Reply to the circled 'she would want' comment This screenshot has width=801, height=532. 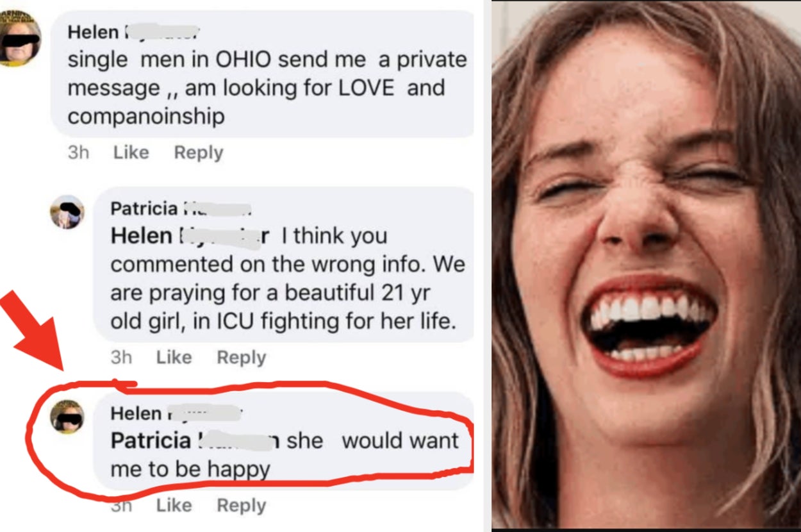point(241,505)
